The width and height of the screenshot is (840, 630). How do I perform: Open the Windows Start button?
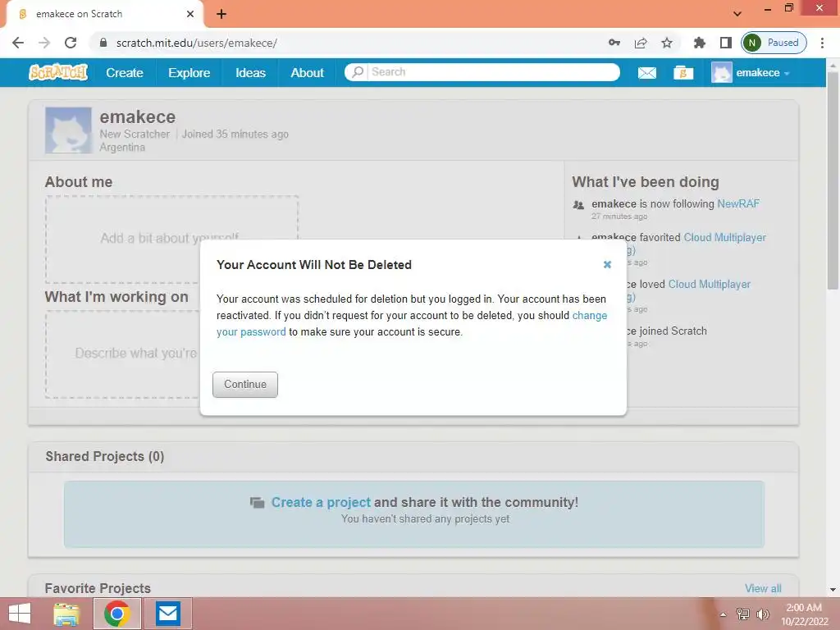coord(20,614)
